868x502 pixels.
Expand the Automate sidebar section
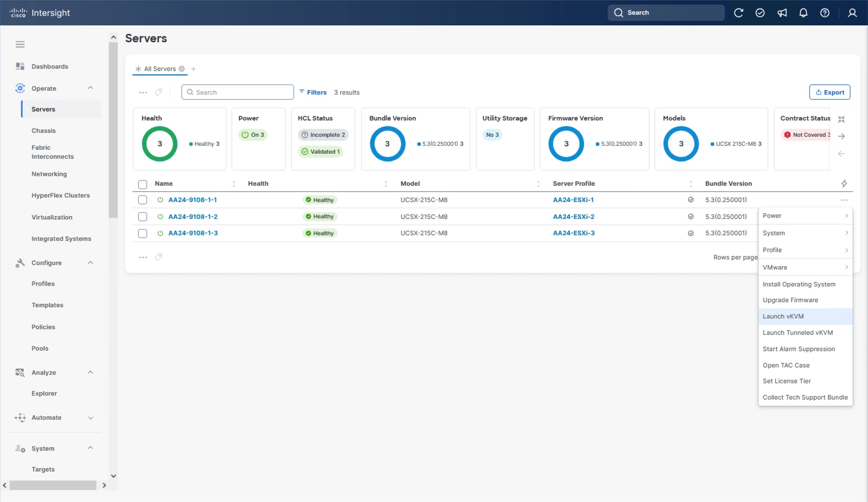[x=90, y=418]
